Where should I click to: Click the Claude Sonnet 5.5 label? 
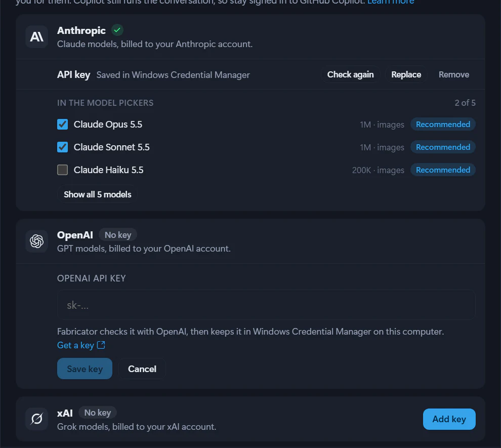tap(111, 147)
